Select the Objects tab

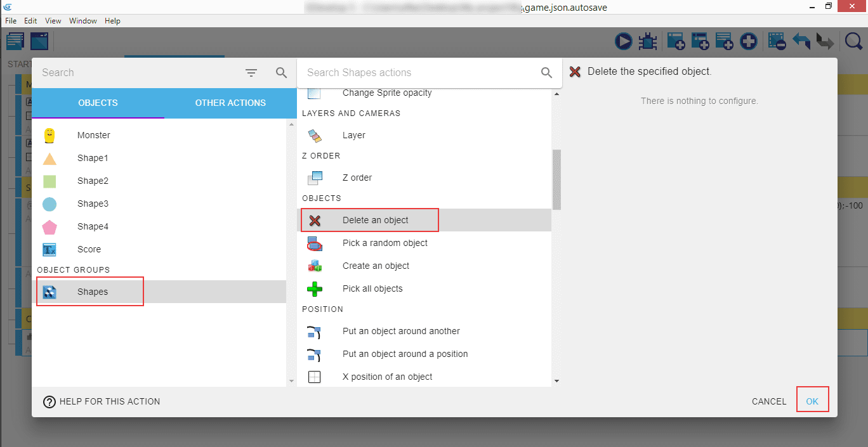(x=98, y=103)
